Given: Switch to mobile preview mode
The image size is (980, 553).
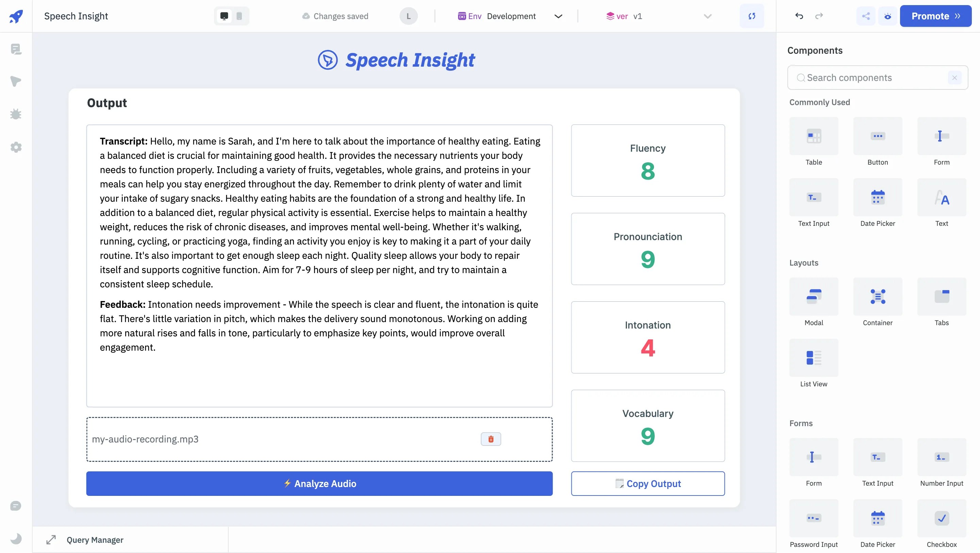Looking at the screenshot, I should pyautogui.click(x=239, y=16).
